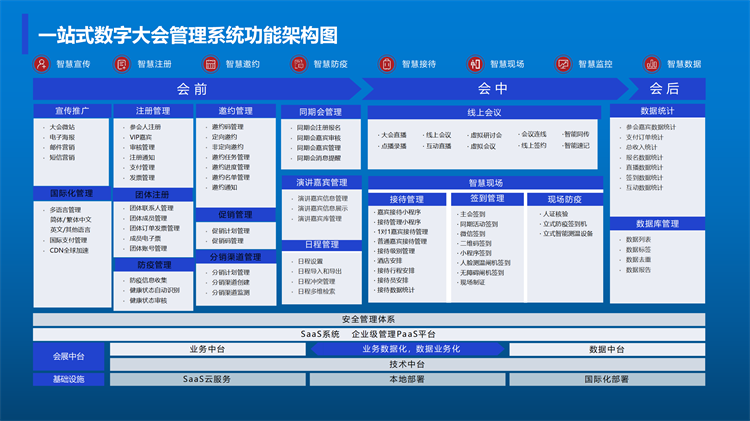Click the 智慧宣传 red icon
This screenshot has height=421, width=750.
(42, 64)
